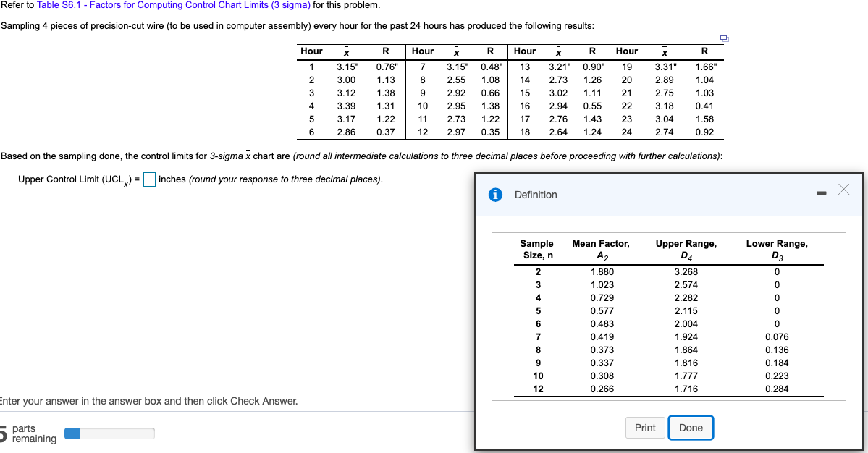The width and height of the screenshot is (868, 453).
Task: Select the D4 value 1.816
Action: click(686, 363)
